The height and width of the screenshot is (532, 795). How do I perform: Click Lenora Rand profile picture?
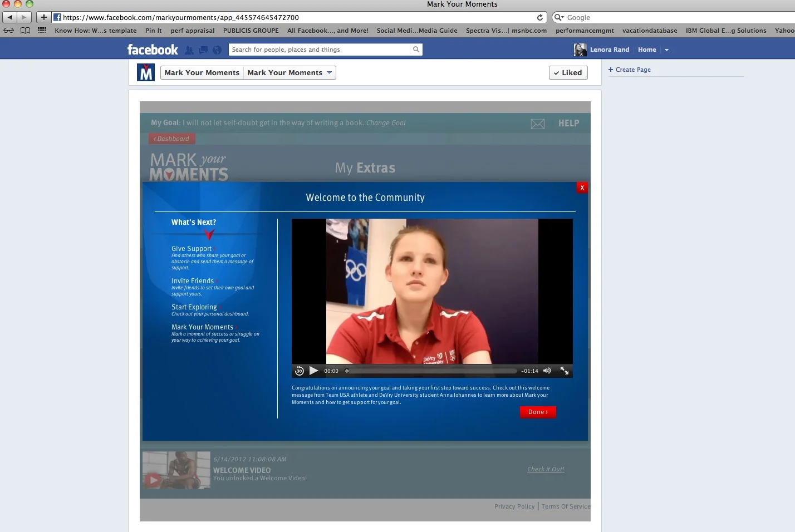(x=580, y=50)
